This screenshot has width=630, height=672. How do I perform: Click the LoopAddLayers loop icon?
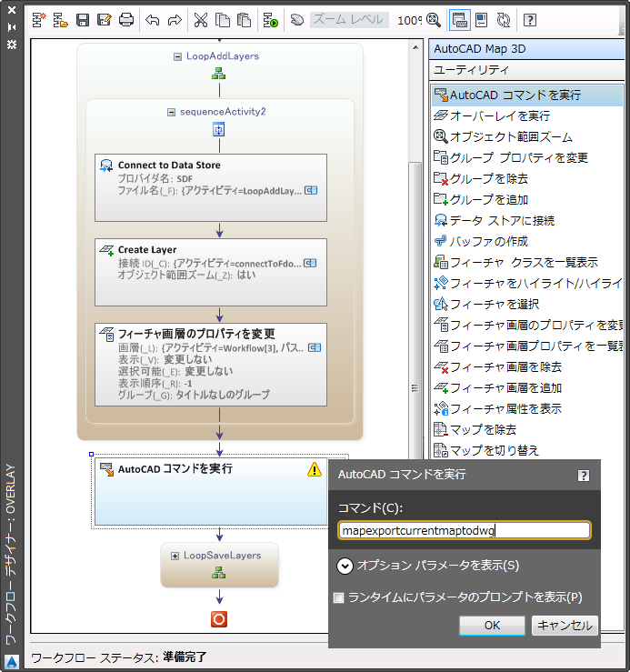click(x=219, y=74)
